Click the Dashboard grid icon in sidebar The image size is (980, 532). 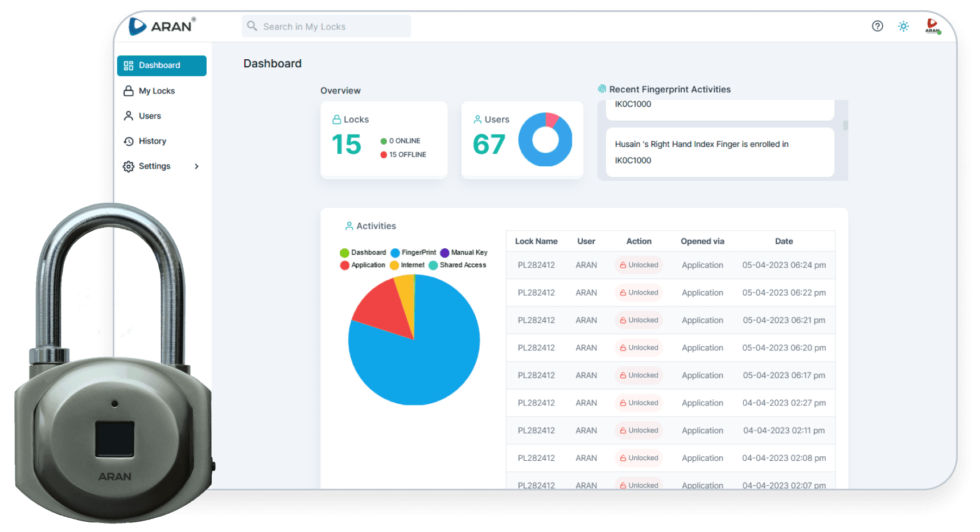pyautogui.click(x=129, y=66)
